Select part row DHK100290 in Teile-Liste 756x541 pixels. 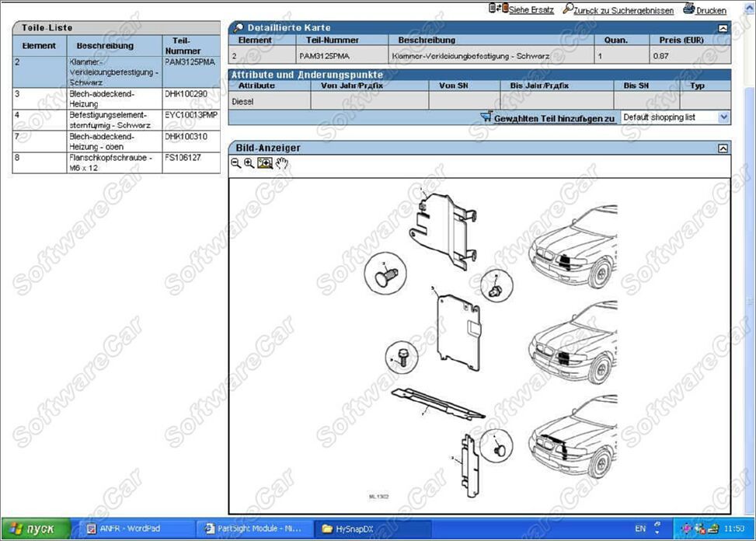117,98
